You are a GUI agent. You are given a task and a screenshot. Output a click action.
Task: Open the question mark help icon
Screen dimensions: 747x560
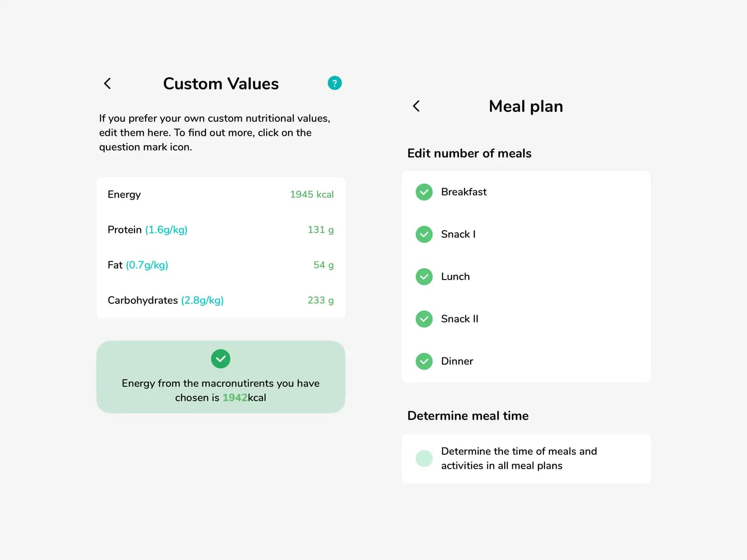coord(335,83)
